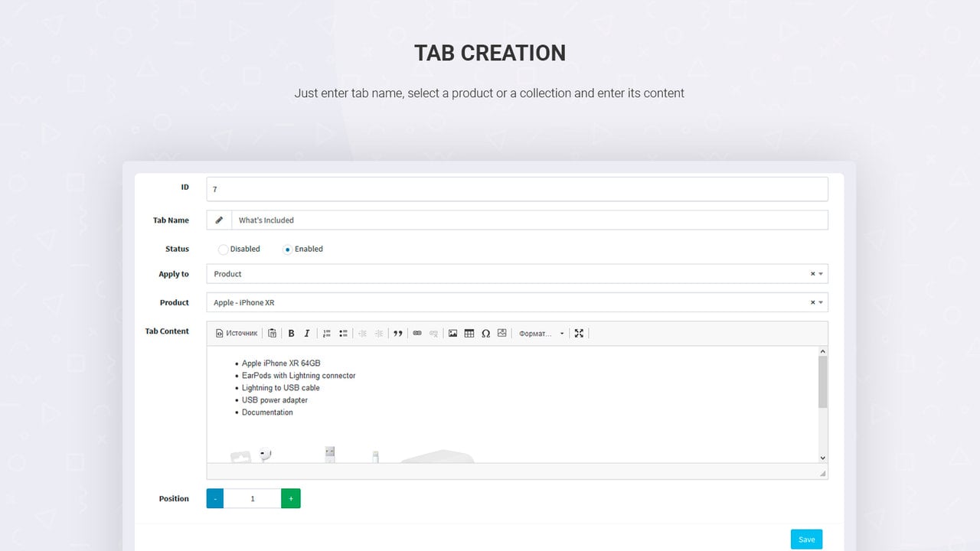Viewport: 980px width, 551px height.
Task: Click the unlink icon
Action: (x=433, y=334)
